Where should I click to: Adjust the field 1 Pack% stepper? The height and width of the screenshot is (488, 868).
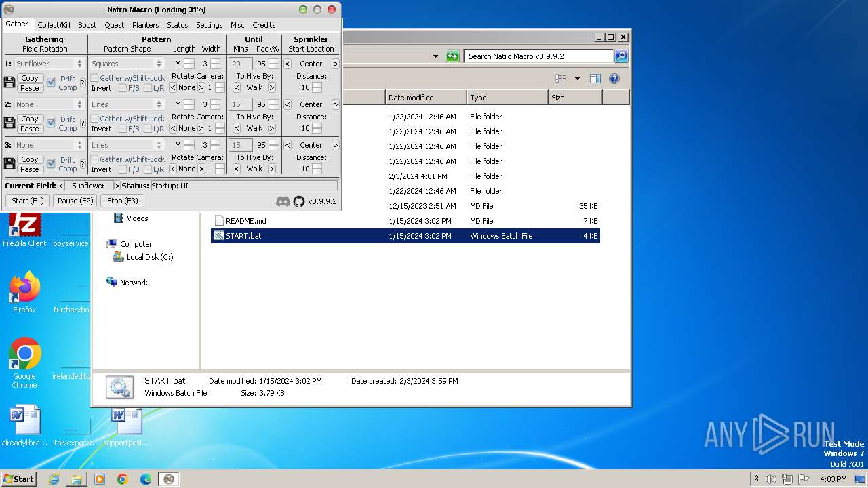pyautogui.click(x=274, y=64)
